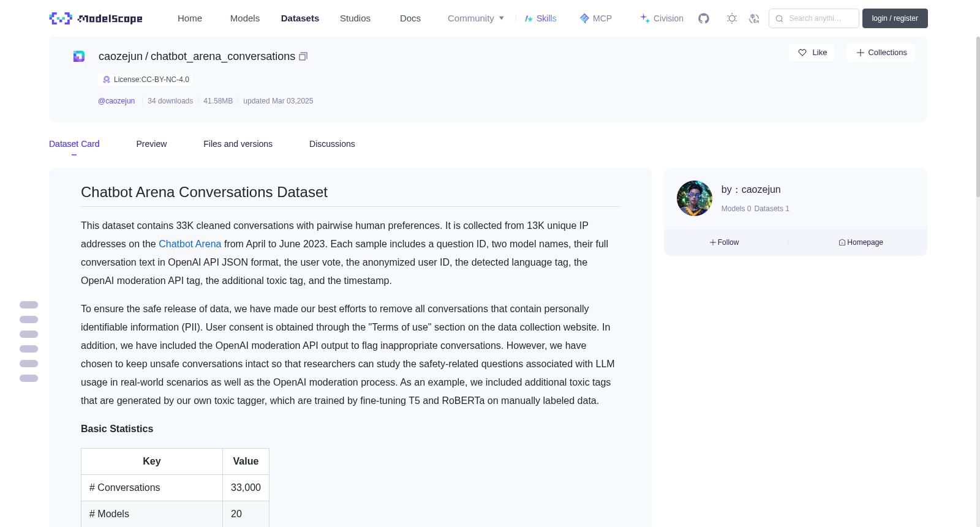Click the Key table header
Screen dimensions: 980x527
click(152, 462)
